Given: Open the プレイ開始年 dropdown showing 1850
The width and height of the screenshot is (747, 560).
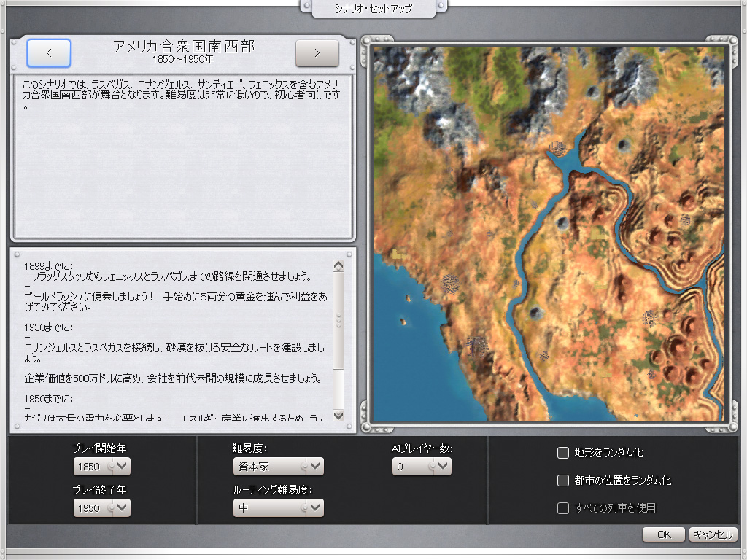Looking at the screenshot, I should (x=101, y=466).
